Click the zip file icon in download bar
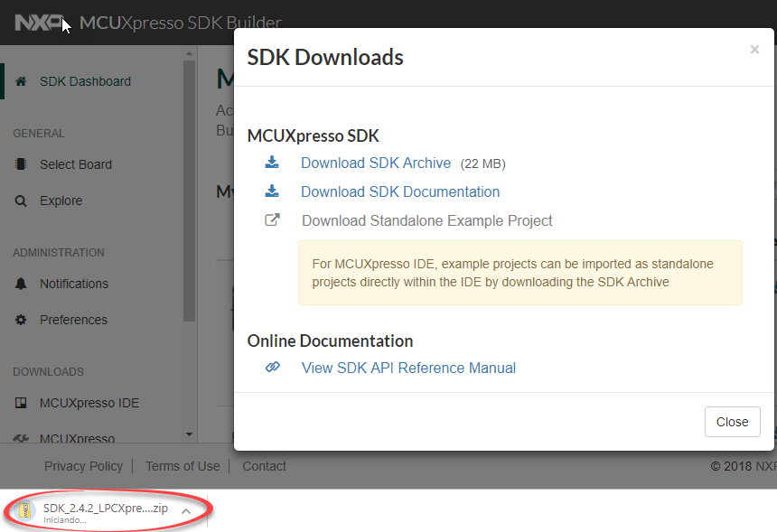This screenshot has height=532, width=777. tap(24, 510)
